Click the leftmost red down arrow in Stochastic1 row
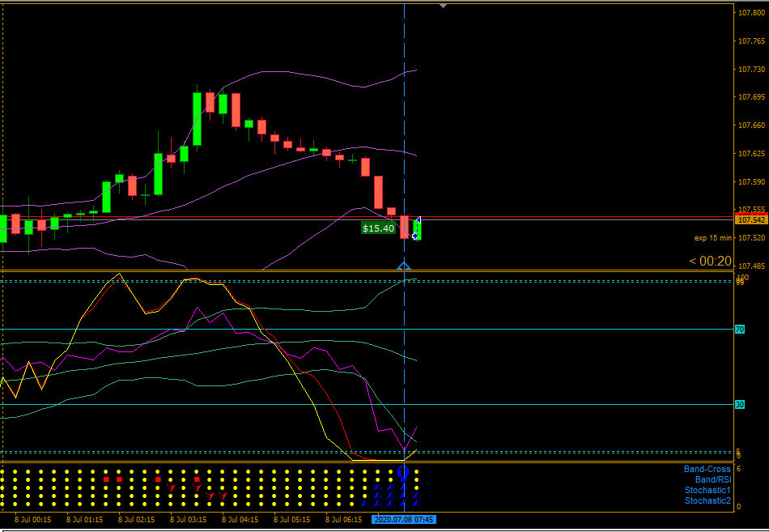The height and width of the screenshot is (532, 769). click(x=171, y=487)
